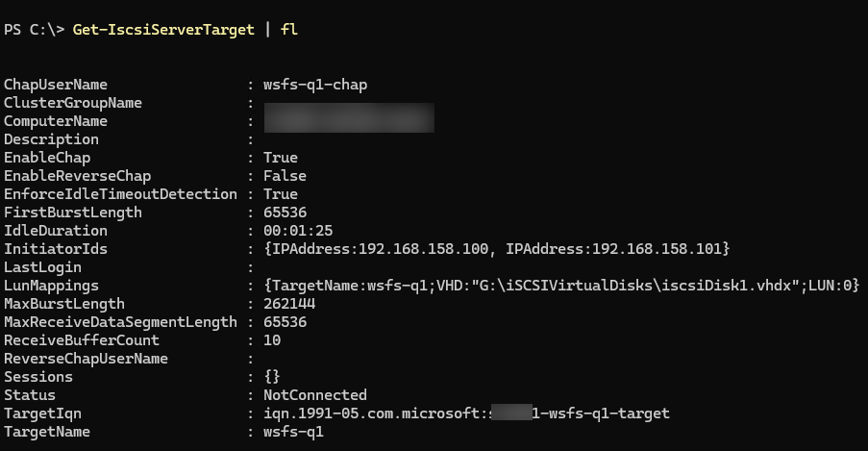Click the MaxReceiveDataSegmentLength property name
Viewport: 868px width, 451px height.
coord(120,322)
